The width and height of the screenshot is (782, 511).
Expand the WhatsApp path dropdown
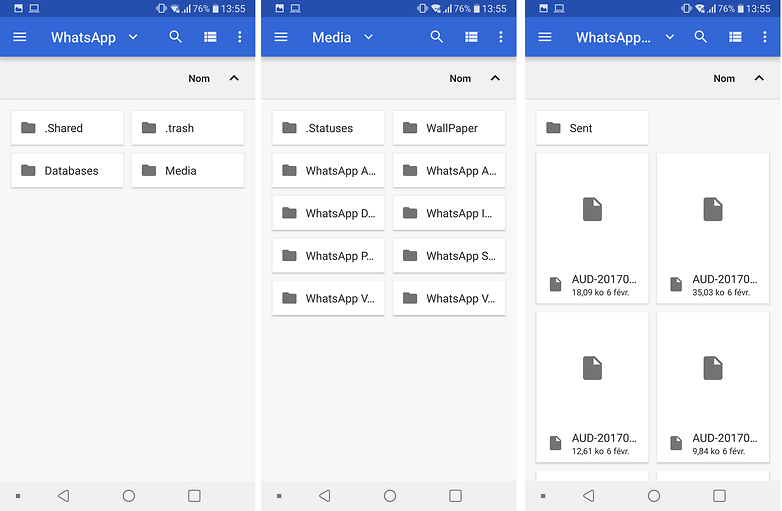[x=133, y=37]
